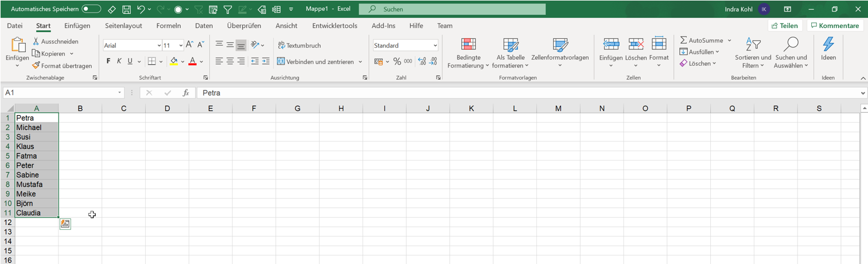Apply thousands separator format (000)
The width and height of the screenshot is (868, 264).
click(408, 61)
